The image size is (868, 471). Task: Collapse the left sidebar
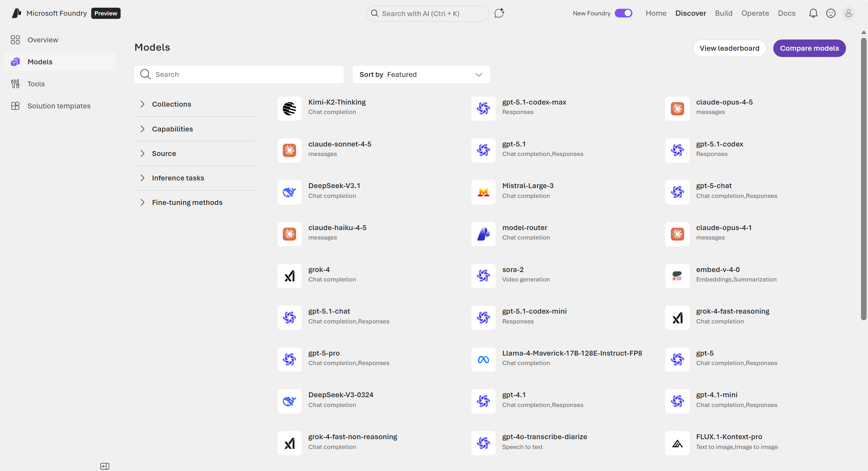click(x=105, y=466)
